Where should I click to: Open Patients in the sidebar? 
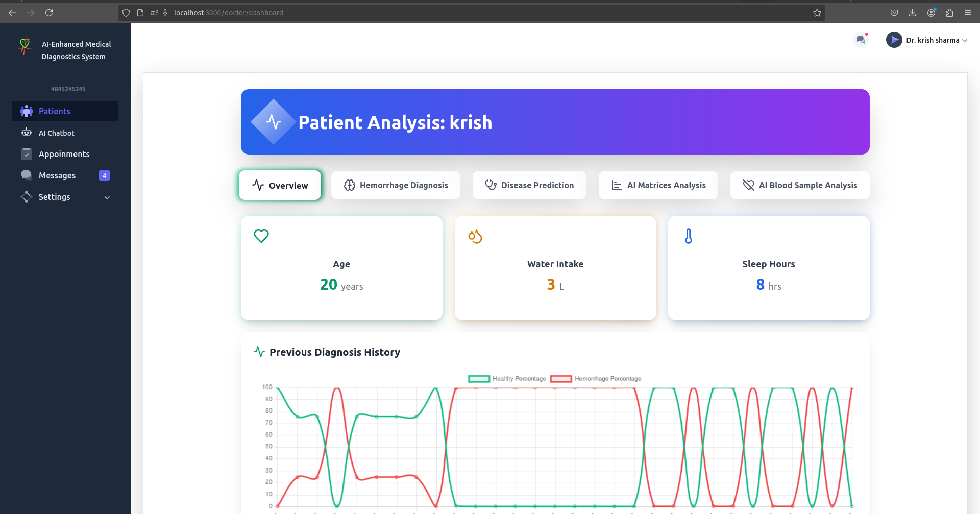coord(65,111)
